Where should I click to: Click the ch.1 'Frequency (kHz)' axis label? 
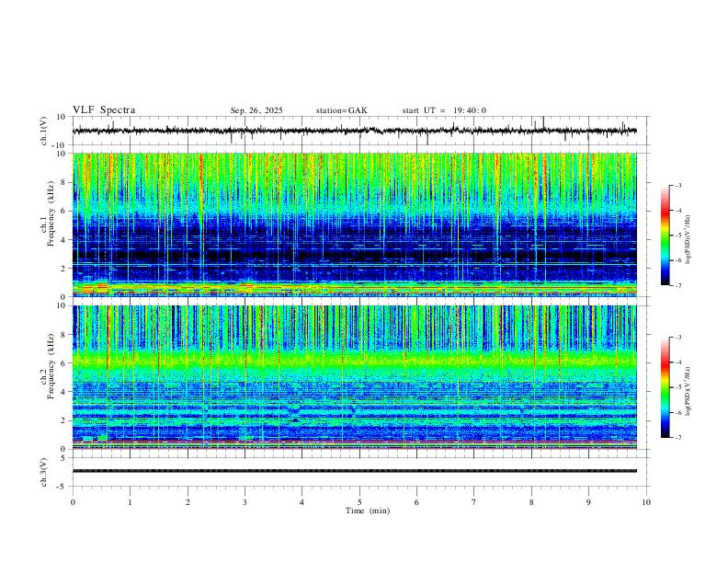coord(51,214)
